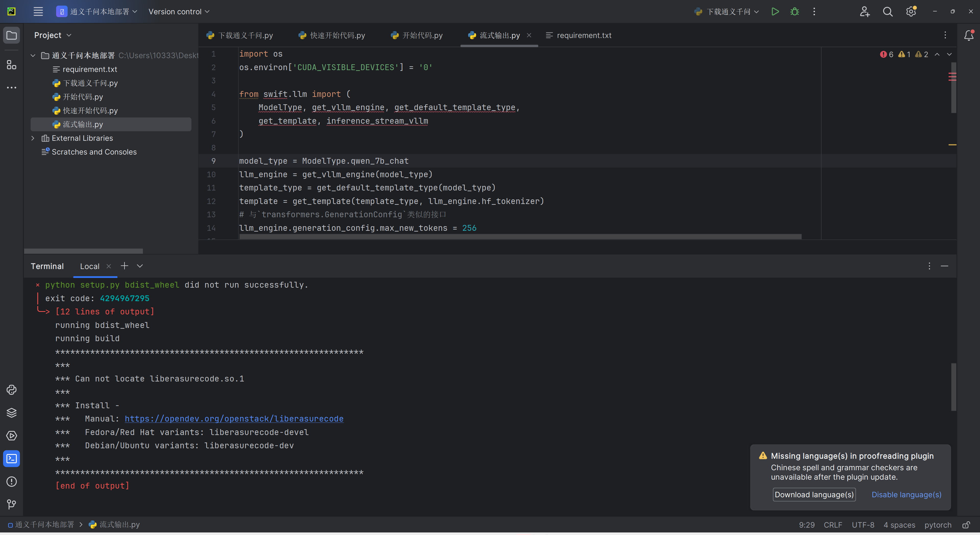Expand External Libraries node
The width and height of the screenshot is (980, 535).
click(x=33, y=138)
